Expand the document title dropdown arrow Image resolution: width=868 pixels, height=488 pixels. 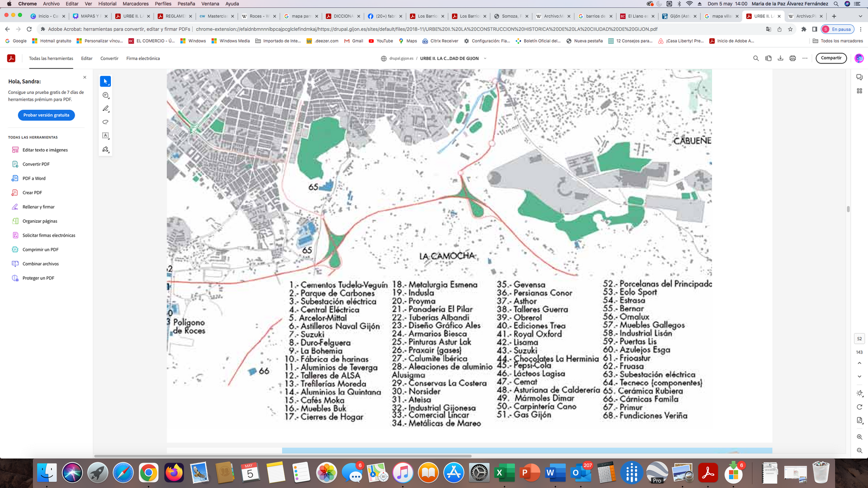[x=485, y=59]
